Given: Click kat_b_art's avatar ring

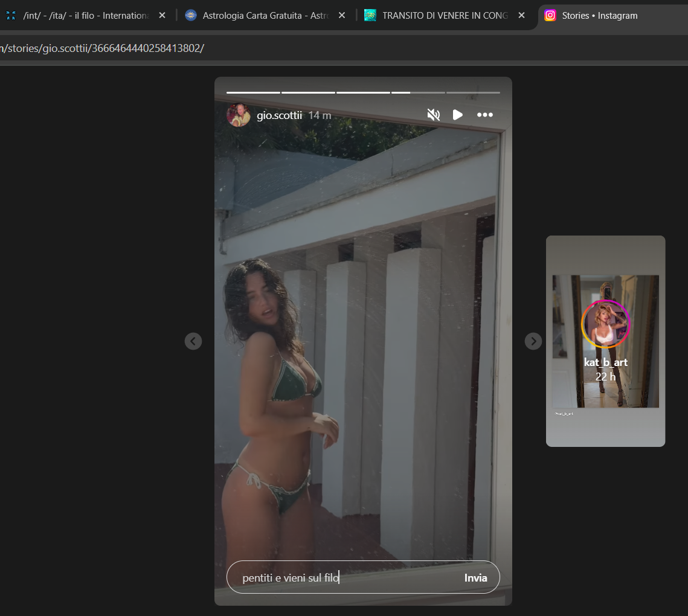Looking at the screenshot, I should tap(605, 324).
